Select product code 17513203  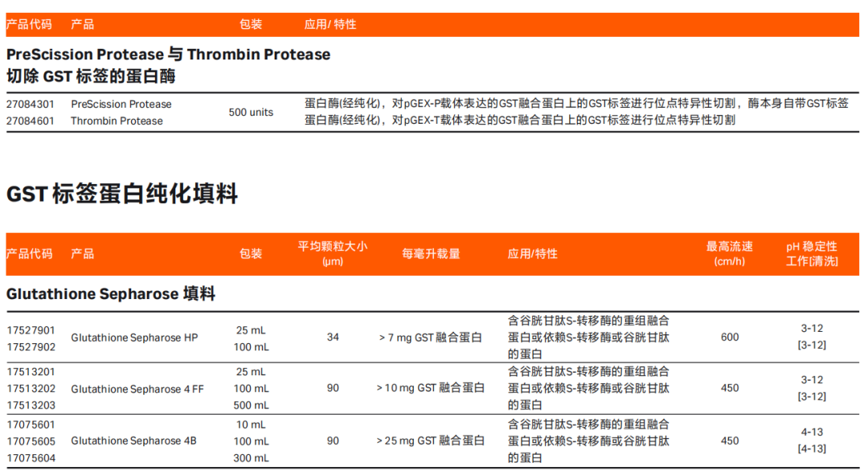(31, 405)
